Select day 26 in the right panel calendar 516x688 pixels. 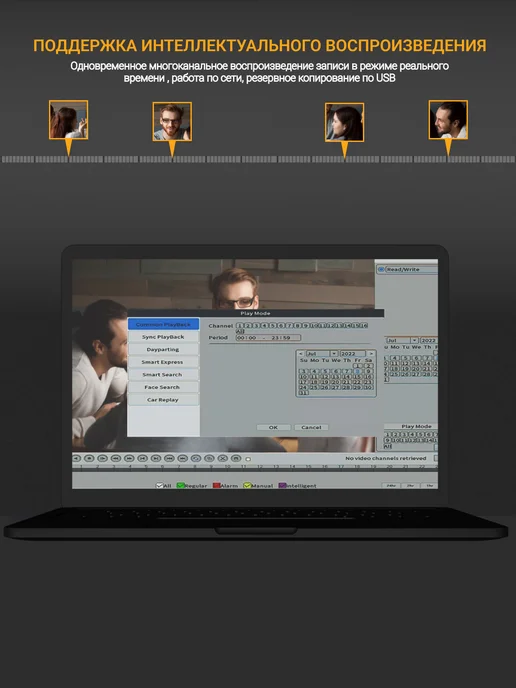click(x=405, y=374)
